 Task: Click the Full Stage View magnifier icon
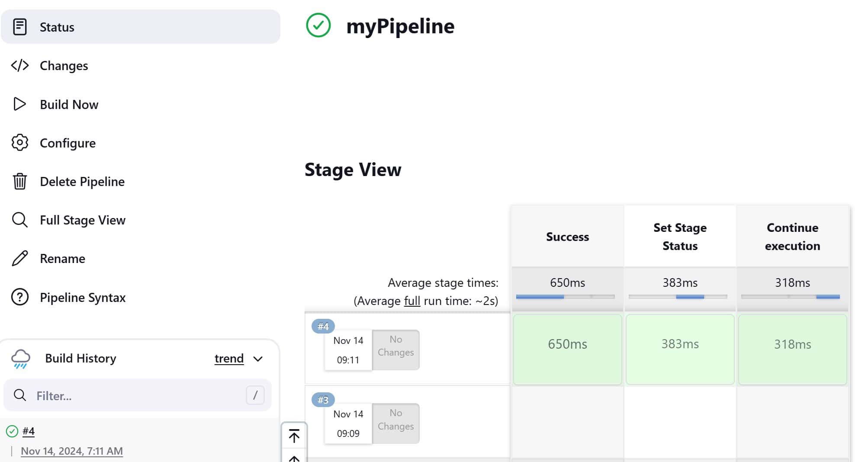coord(20,220)
